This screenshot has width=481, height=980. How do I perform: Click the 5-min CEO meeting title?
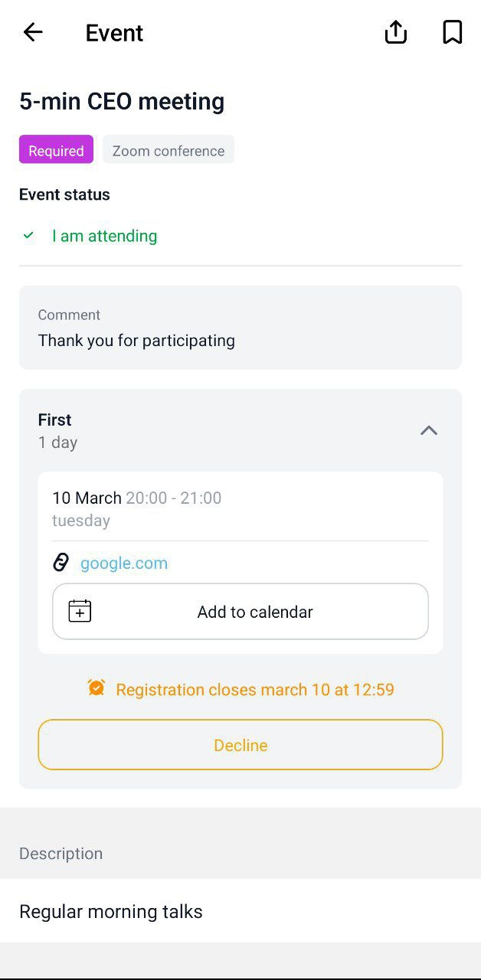coord(122,101)
